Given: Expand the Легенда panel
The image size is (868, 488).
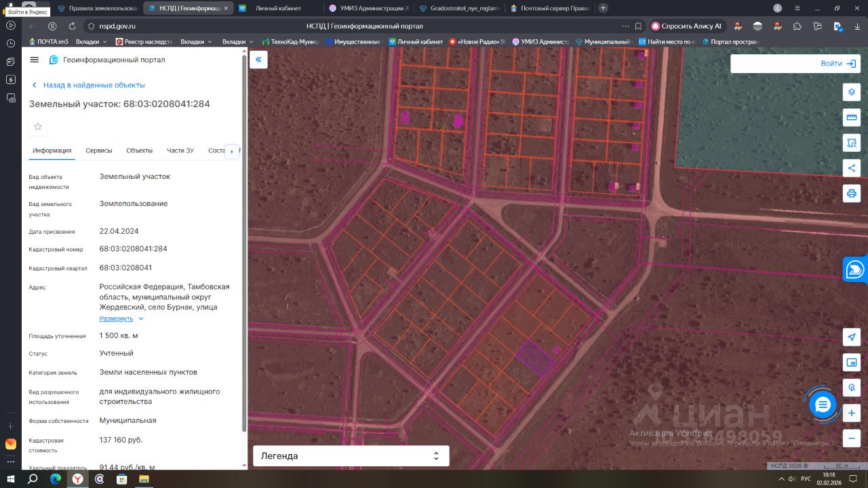Looking at the screenshot, I should (351, 456).
